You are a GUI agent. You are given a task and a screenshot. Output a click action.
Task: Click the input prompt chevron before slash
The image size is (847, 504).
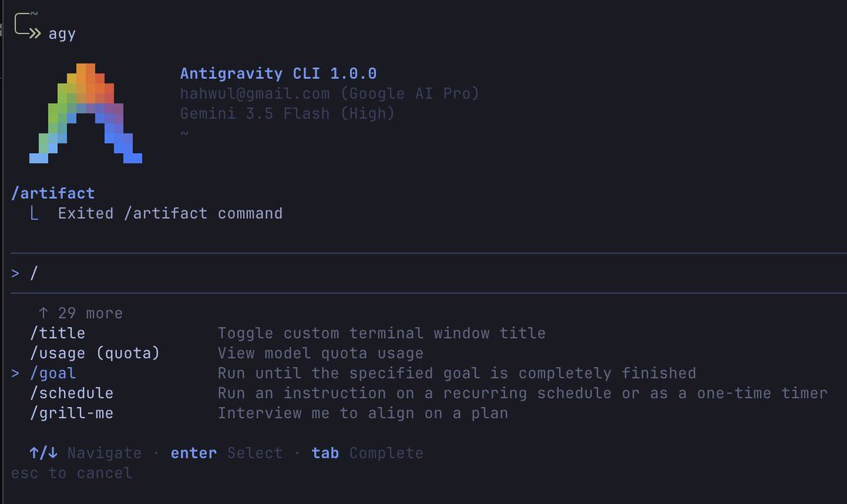pos(16,273)
